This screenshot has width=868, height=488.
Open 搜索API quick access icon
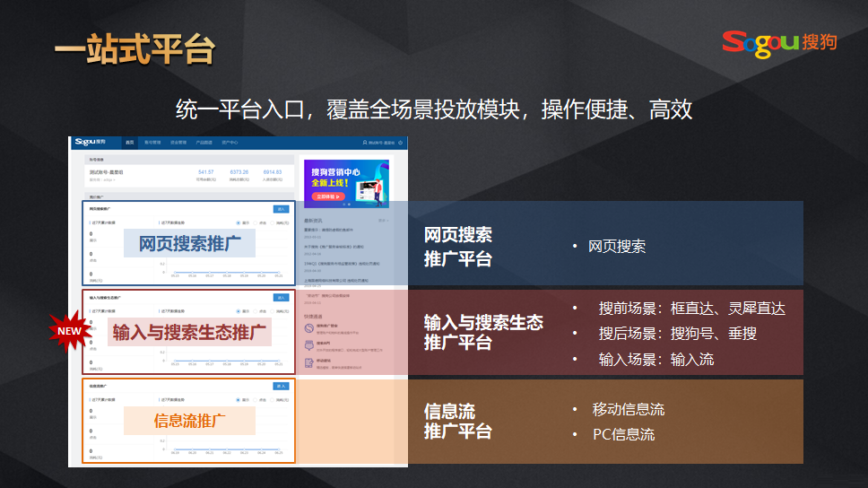(x=308, y=345)
